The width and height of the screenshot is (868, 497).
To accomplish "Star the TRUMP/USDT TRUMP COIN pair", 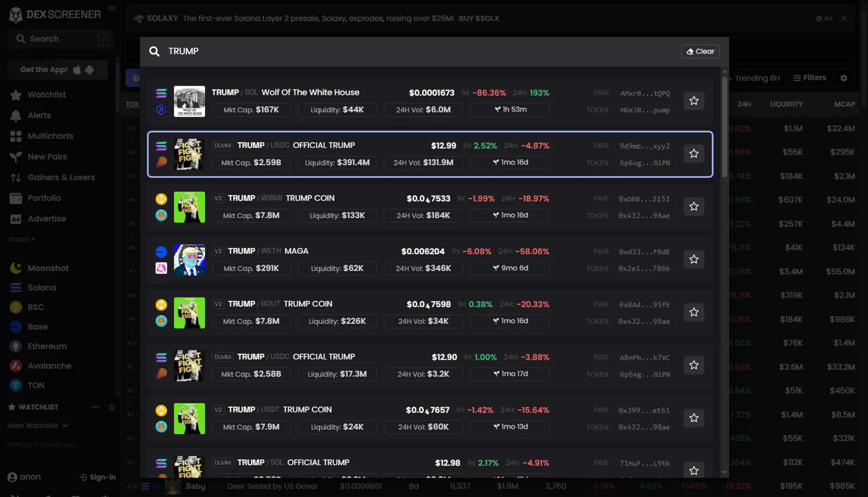I will pos(694,418).
